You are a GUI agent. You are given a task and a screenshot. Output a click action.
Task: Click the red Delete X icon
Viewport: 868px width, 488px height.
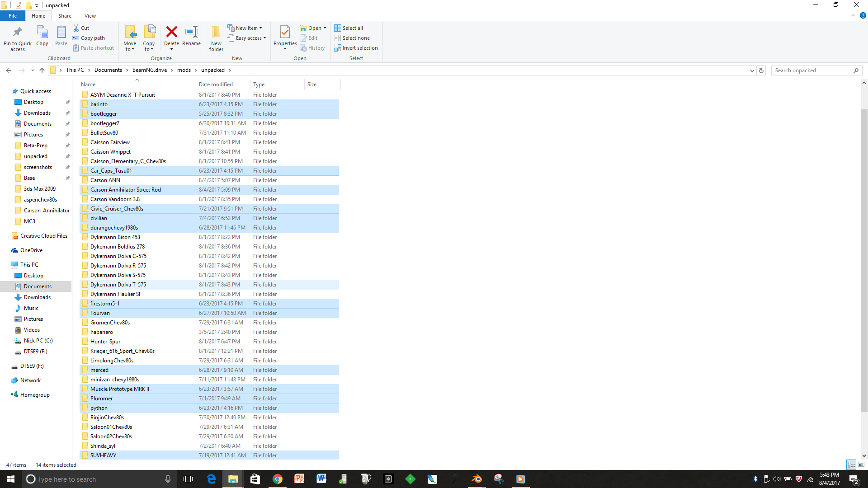[x=171, y=32]
